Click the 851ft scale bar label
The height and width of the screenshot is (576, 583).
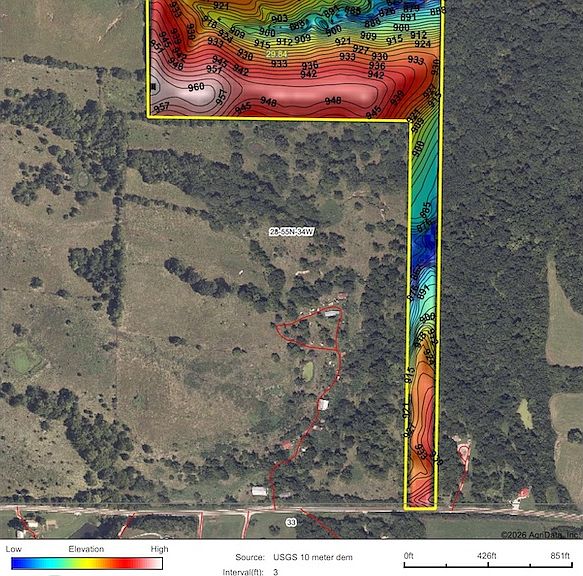(x=560, y=556)
